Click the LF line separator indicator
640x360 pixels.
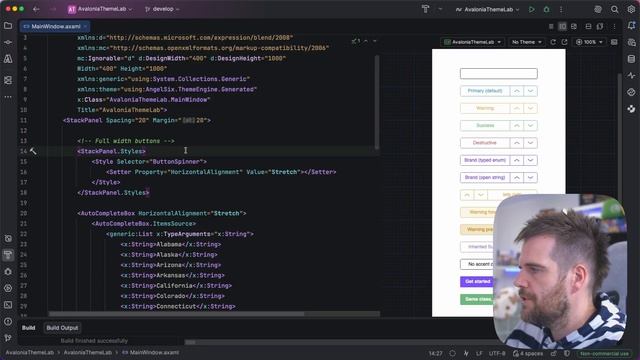pos(479,353)
